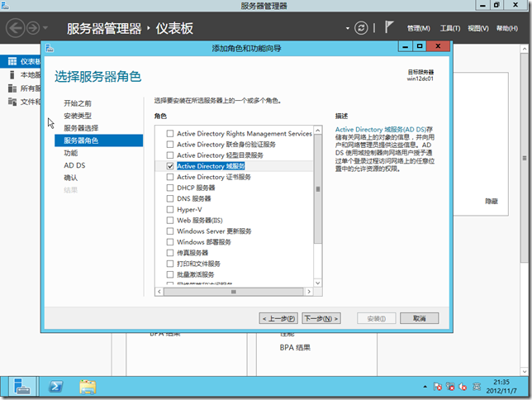Click the forward arrow navigation icon
The width and height of the screenshot is (532, 400).
[33, 28]
